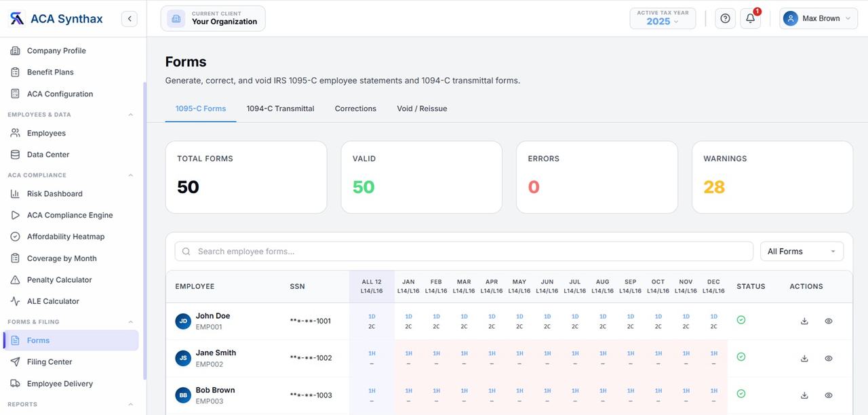Click the JAN L14/L16 column header
868x415 pixels.
point(408,286)
